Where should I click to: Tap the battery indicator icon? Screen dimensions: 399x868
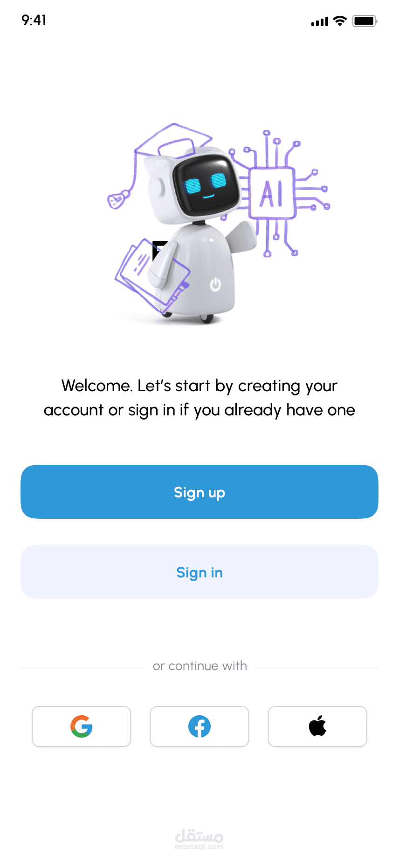click(365, 21)
